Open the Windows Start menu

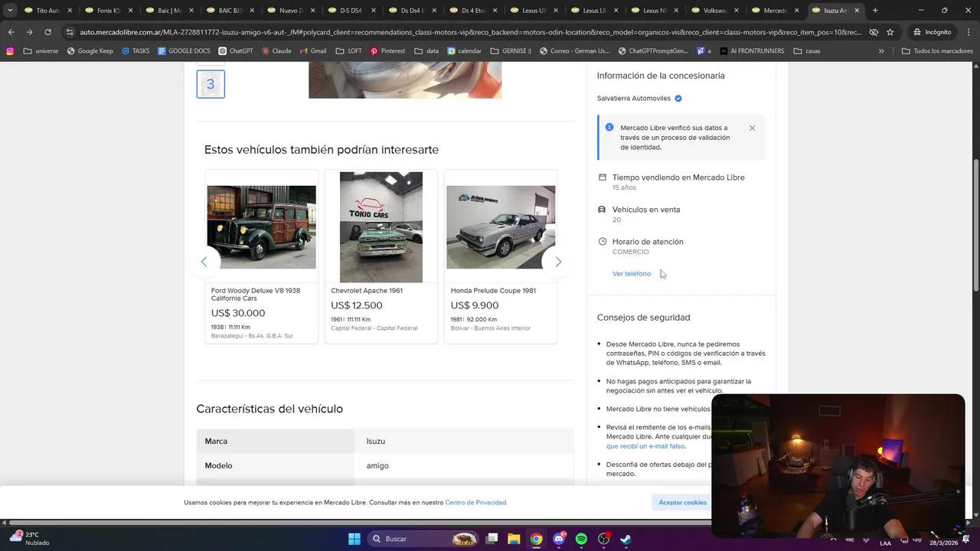pos(354,539)
